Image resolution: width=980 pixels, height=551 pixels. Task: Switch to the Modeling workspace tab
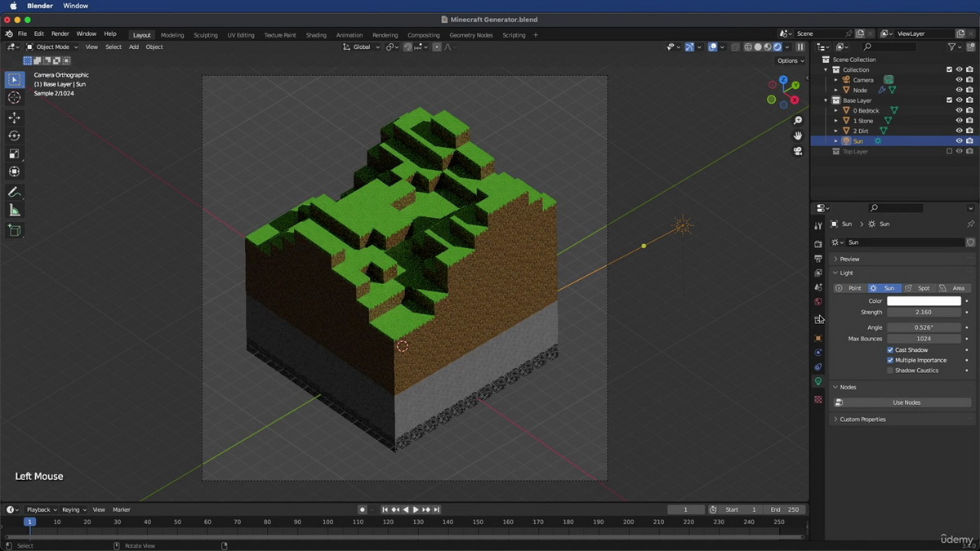coord(172,35)
